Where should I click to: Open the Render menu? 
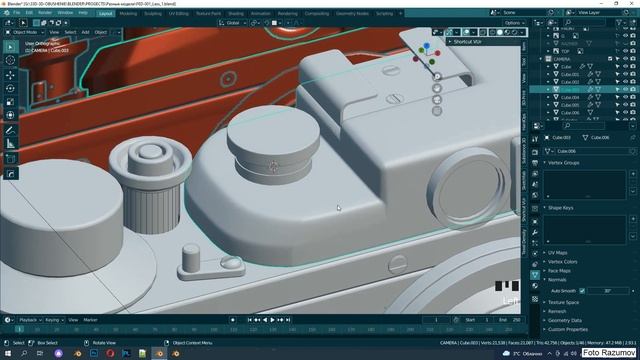coord(45,13)
